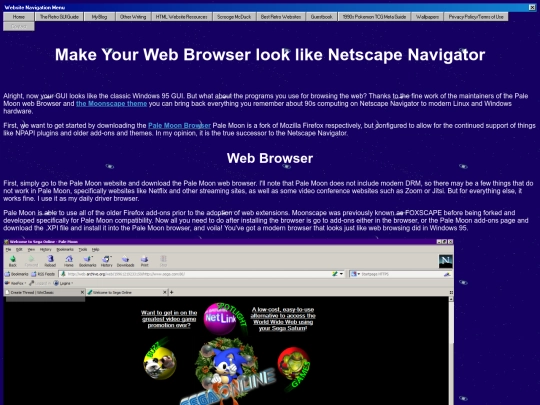Click the Reload toolbar icon

50,259
